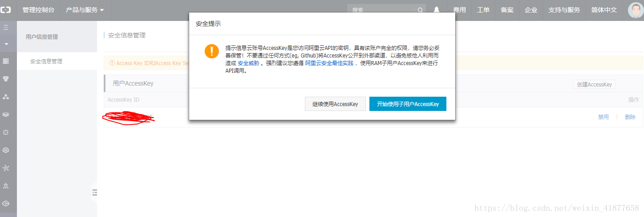
Task: Click the 操作 column header
Action: 634,100
